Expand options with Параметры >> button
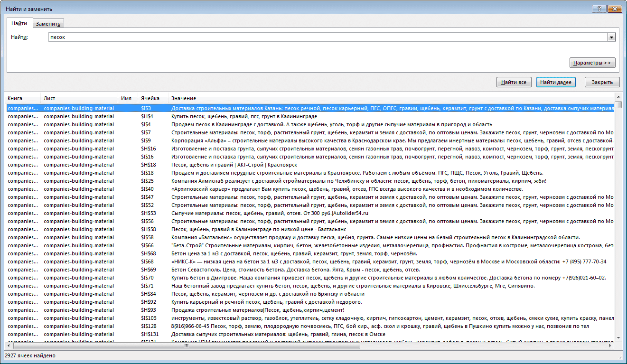The height and width of the screenshot is (364, 627). (x=592, y=63)
